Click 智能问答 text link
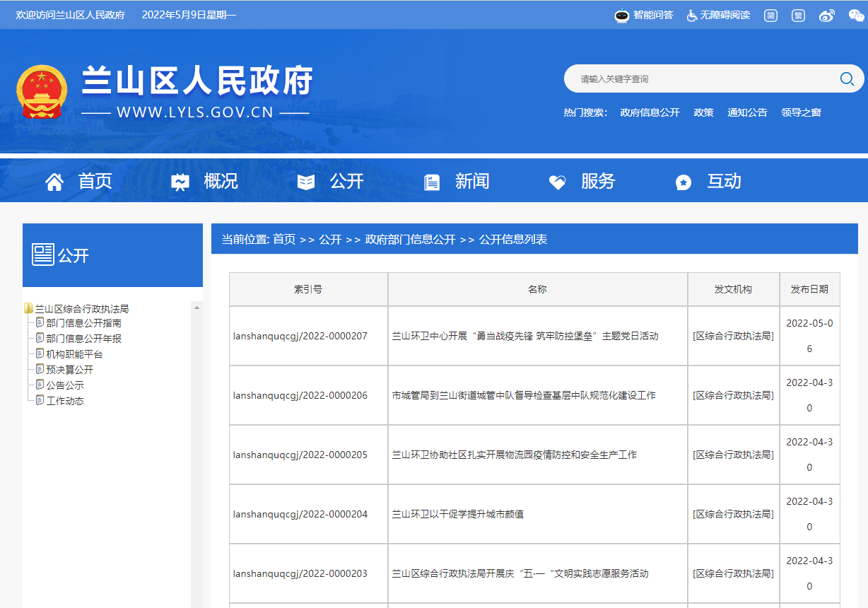 653,15
